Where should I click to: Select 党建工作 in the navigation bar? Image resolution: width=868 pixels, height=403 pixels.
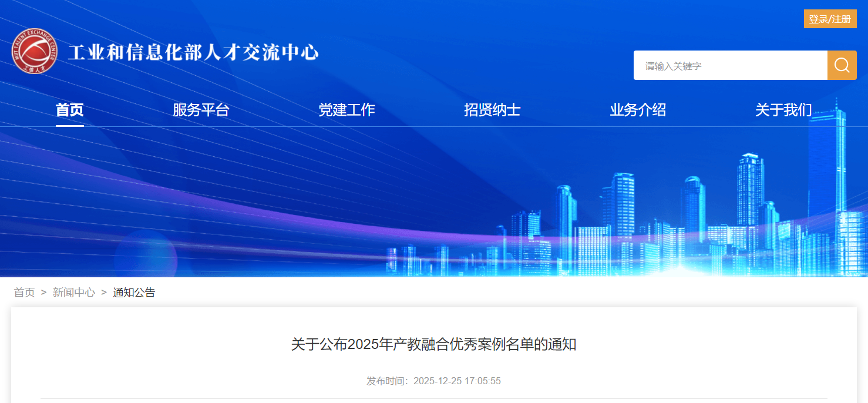pos(346,110)
